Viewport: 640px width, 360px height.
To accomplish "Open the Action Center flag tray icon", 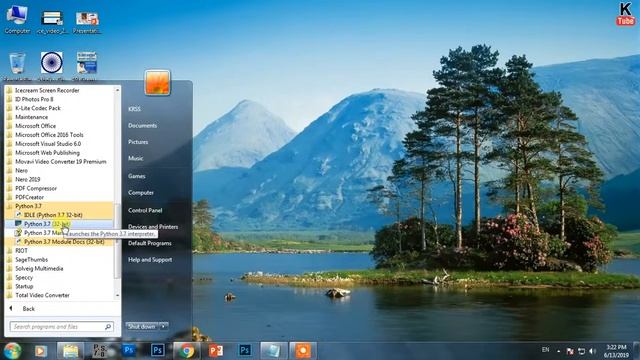I will coord(570,351).
